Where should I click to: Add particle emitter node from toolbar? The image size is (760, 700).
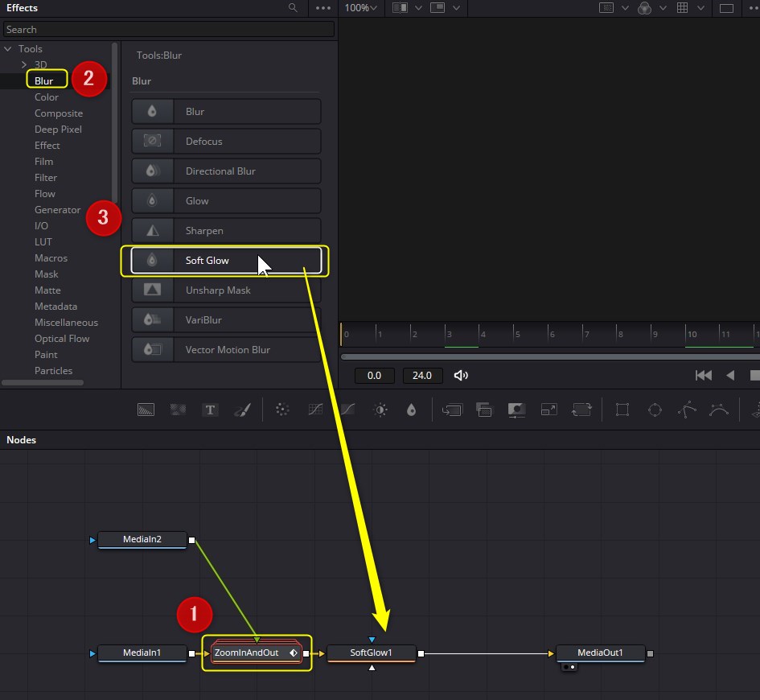pos(282,410)
